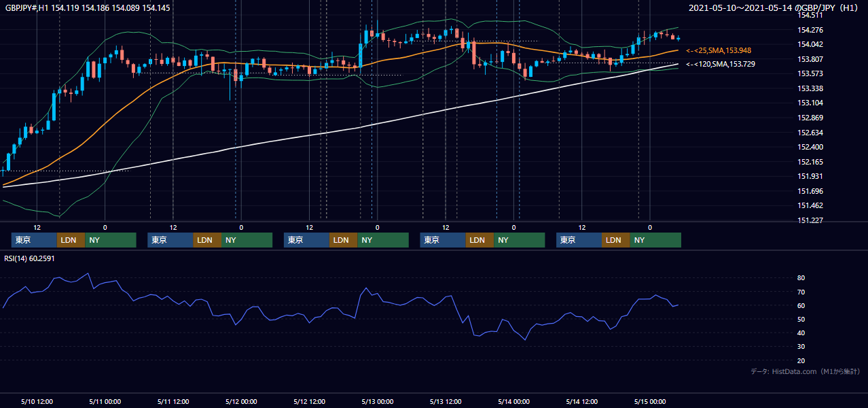Click RSI scale level 20
The height and width of the screenshot is (408, 868).
pyautogui.click(x=801, y=360)
